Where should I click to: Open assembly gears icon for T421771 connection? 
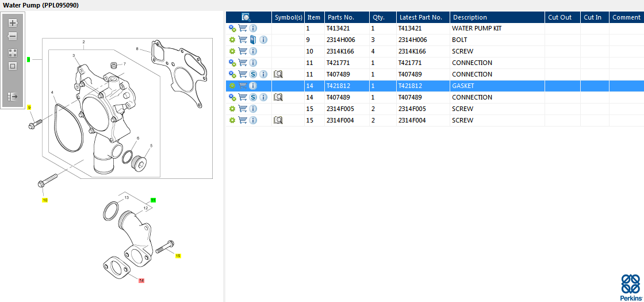[232, 63]
